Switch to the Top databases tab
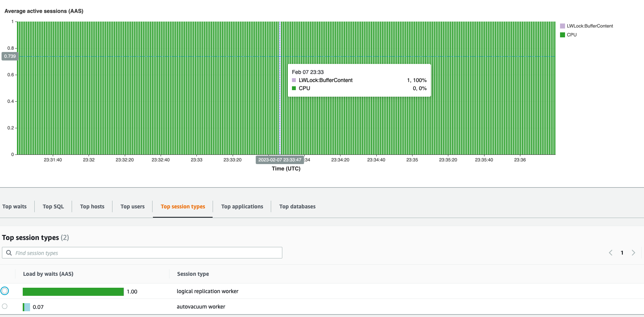Screen dimensions: 644x317 point(297,206)
